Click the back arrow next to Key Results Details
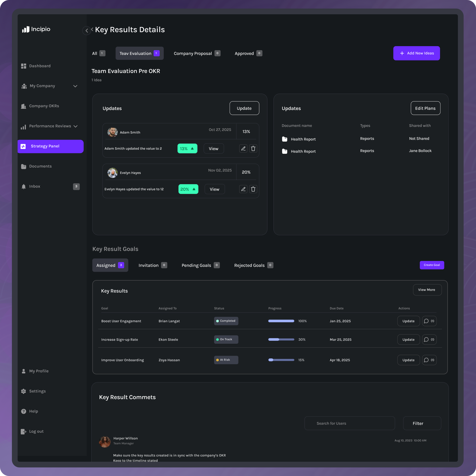The image size is (476, 476). point(86,30)
